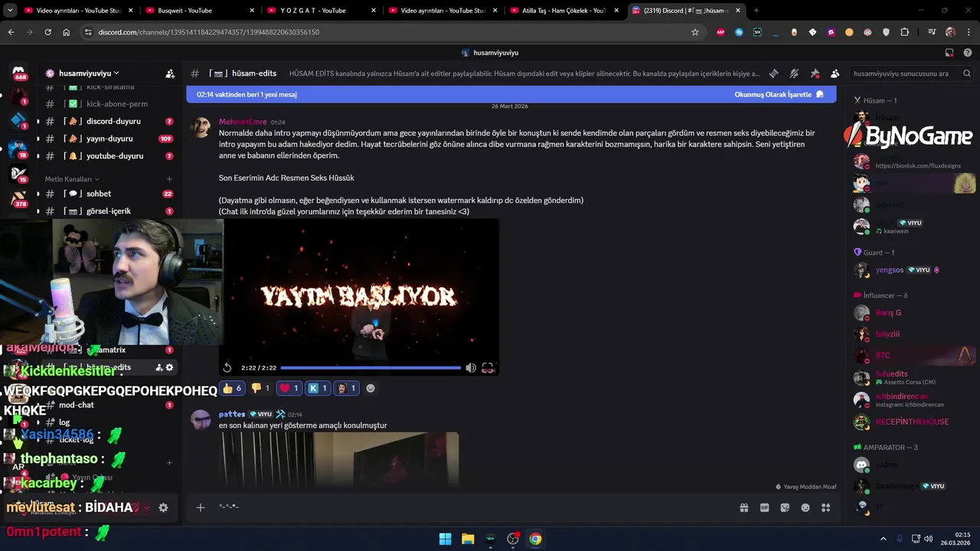Open Discord direct messages home icon
Viewport: 980px width, 551px height.
point(20,73)
